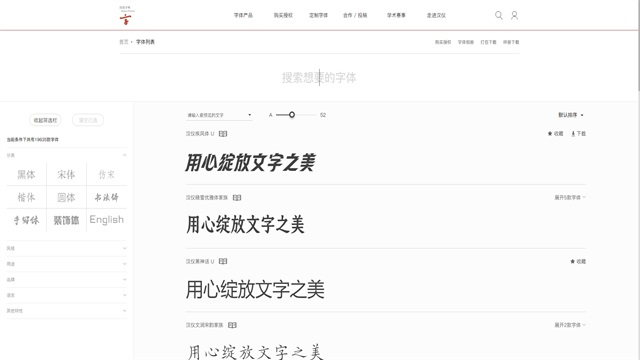Click the last link right of sub-header 打包下载
This screenshot has width=640, height=360.
click(511, 42)
